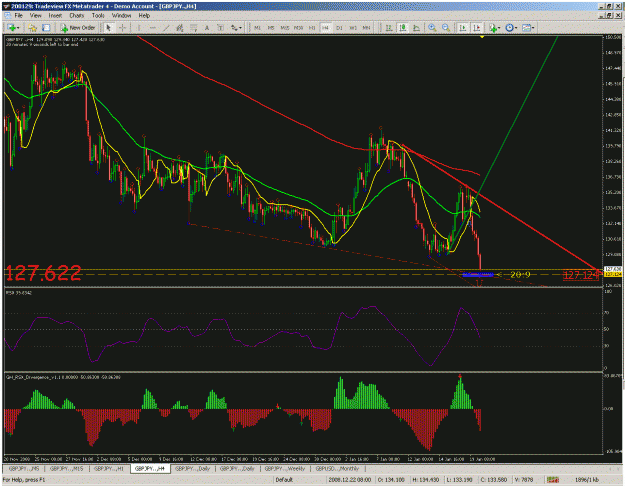
Task: Open the View menu
Action: [35, 16]
